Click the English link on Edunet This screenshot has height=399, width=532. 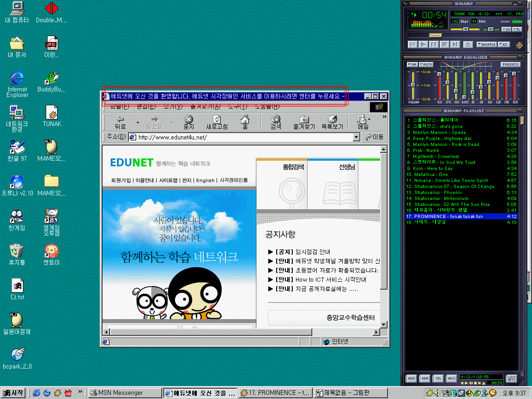[205, 180]
